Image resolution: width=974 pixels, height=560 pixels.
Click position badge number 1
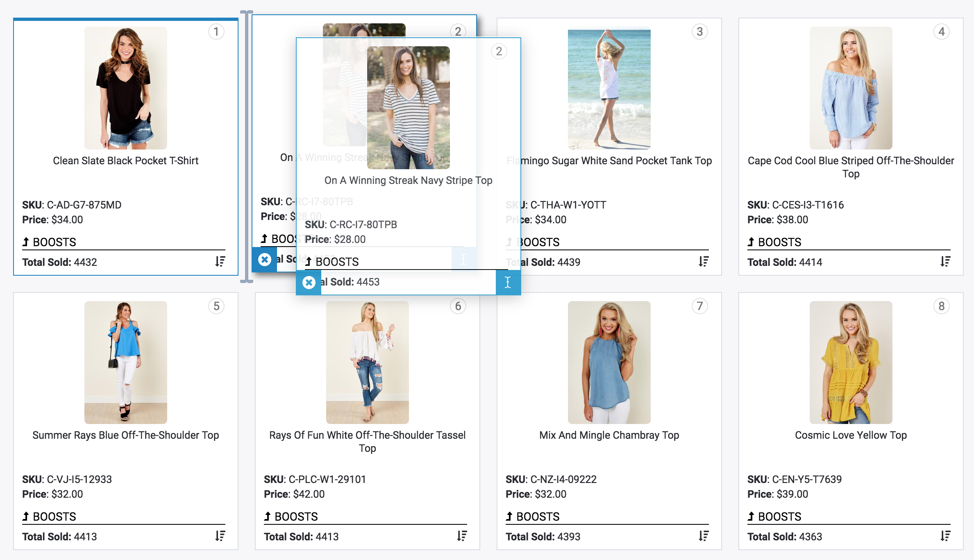click(216, 32)
